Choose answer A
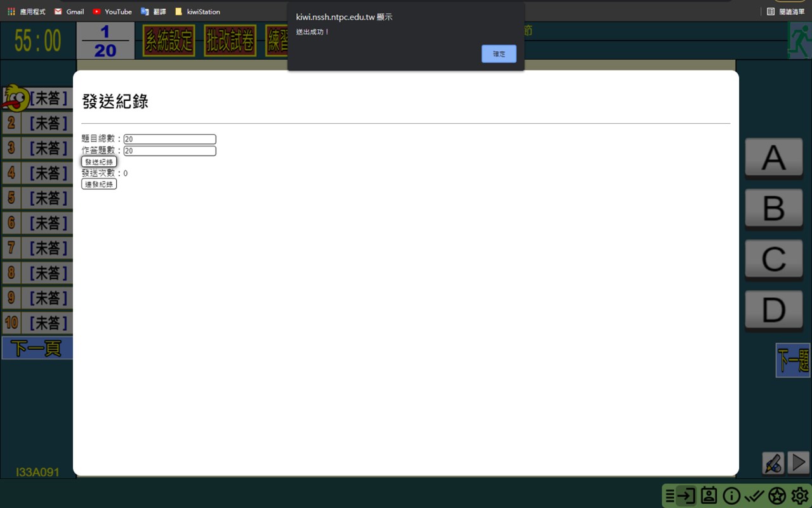The height and width of the screenshot is (508, 812). pos(773,157)
